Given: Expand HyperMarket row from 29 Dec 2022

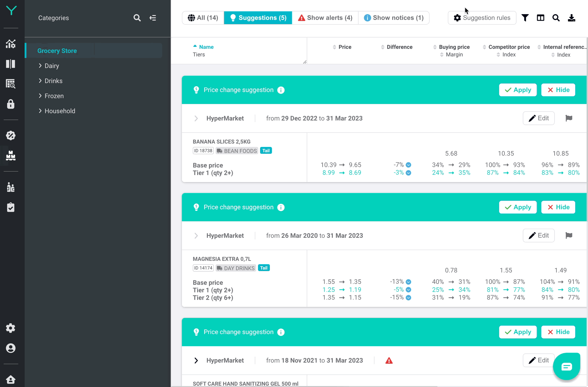Looking at the screenshot, I should [196, 118].
